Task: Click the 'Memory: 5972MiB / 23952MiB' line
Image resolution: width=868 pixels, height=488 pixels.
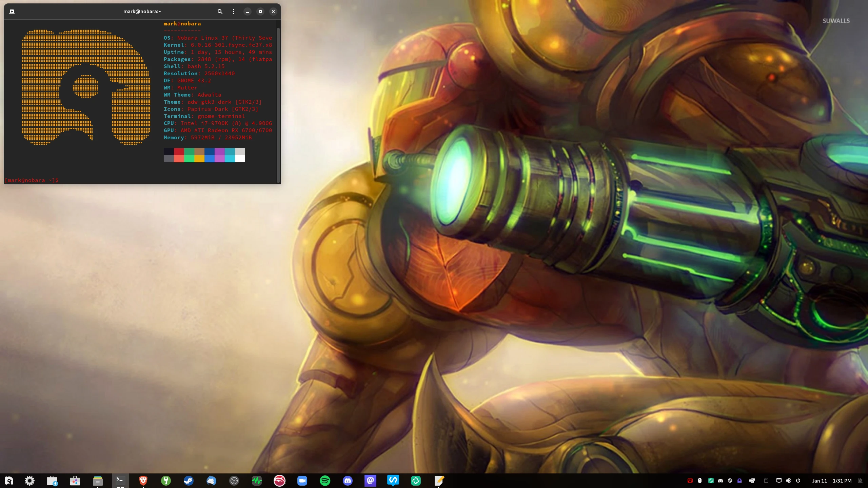Action: point(208,138)
